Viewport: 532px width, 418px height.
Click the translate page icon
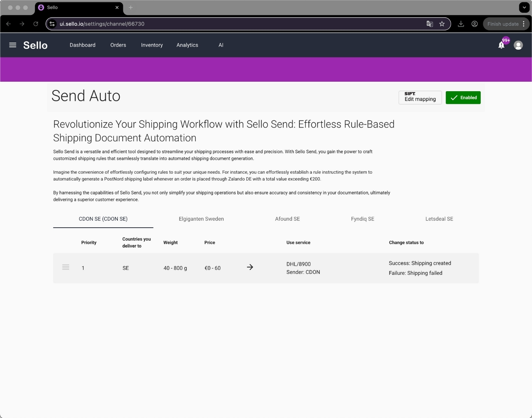tap(430, 24)
